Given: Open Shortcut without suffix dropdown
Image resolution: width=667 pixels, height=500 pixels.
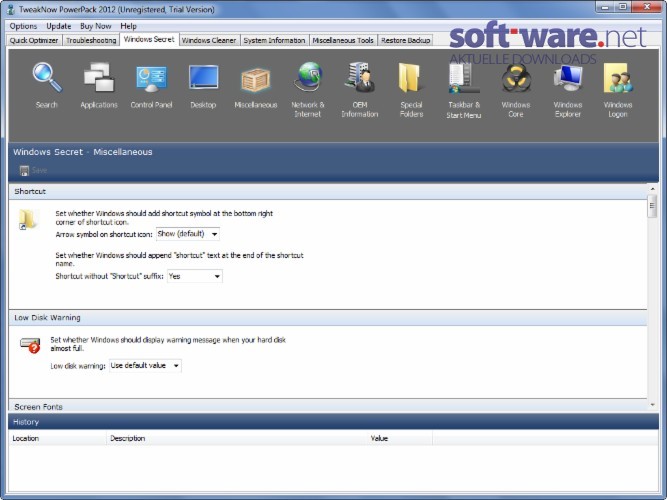Looking at the screenshot, I should (194, 276).
